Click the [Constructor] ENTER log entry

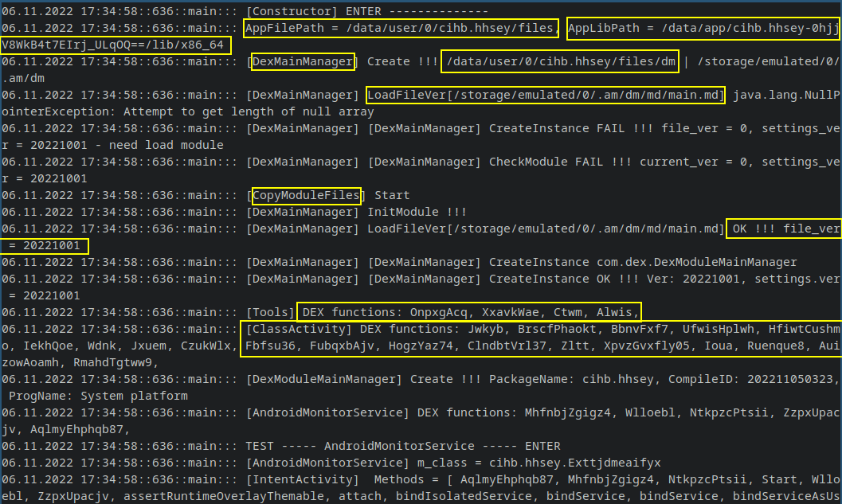pos(367,11)
